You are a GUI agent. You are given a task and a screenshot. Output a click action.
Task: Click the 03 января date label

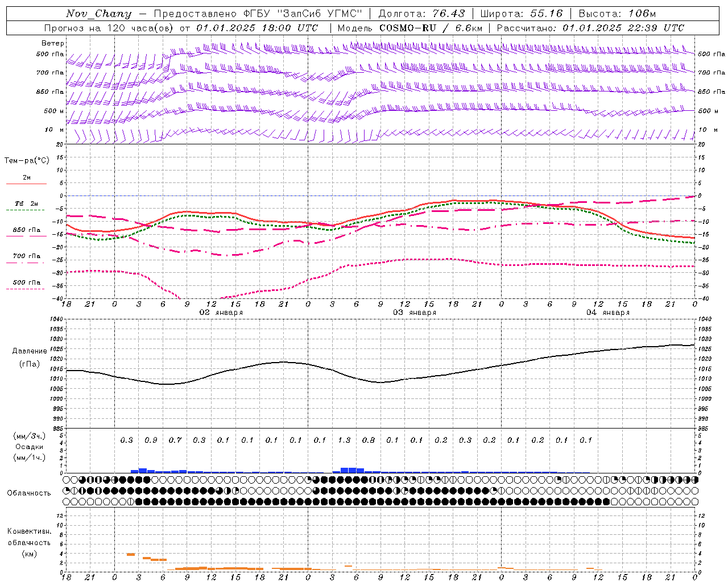pyautogui.click(x=414, y=313)
